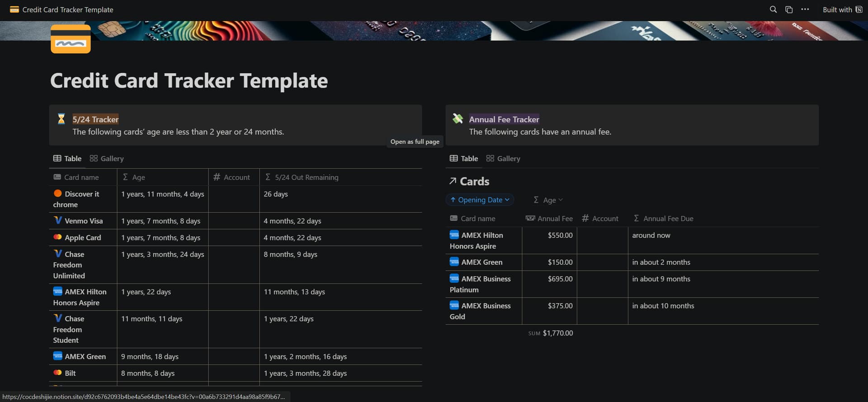
Task: Click the SUM $1,770.00 total
Action: point(551,333)
